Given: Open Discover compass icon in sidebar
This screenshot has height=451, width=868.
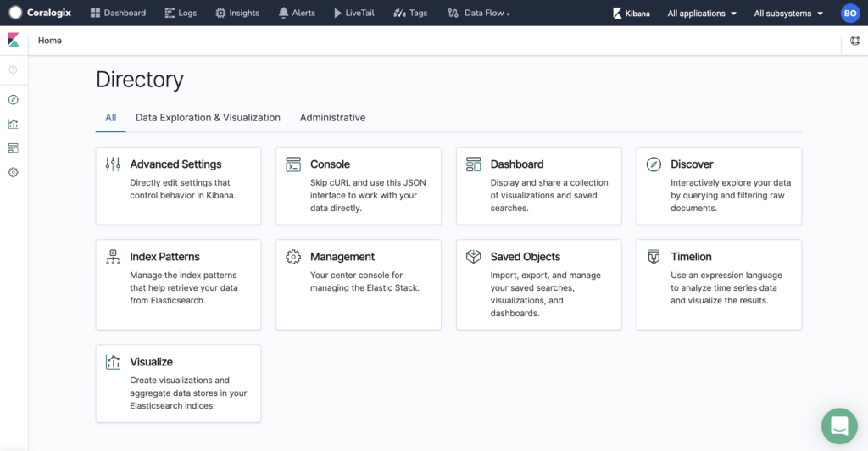Looking at the screenshot, I should pos(14,99).
